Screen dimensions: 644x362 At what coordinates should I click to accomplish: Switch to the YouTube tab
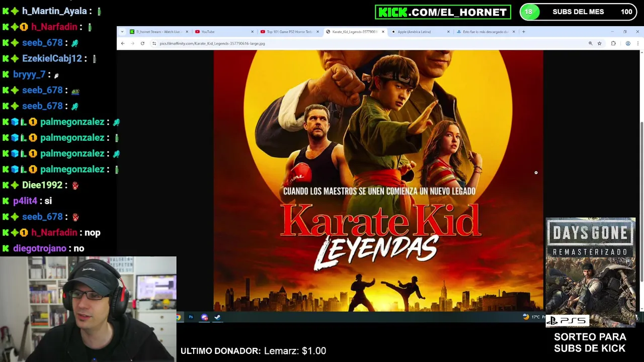coord(224,32)
